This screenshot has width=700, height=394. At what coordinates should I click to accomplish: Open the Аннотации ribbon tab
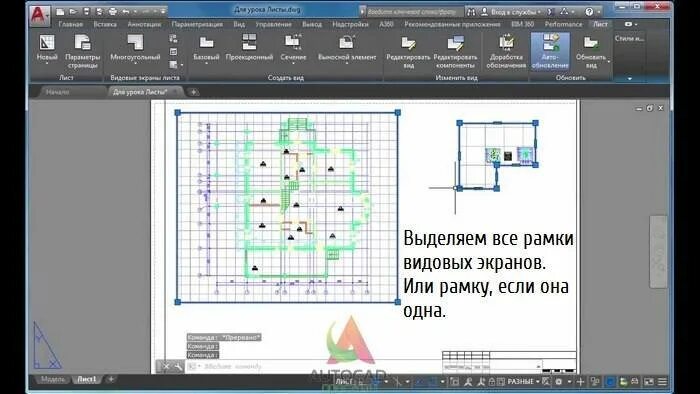pos(144,24)
